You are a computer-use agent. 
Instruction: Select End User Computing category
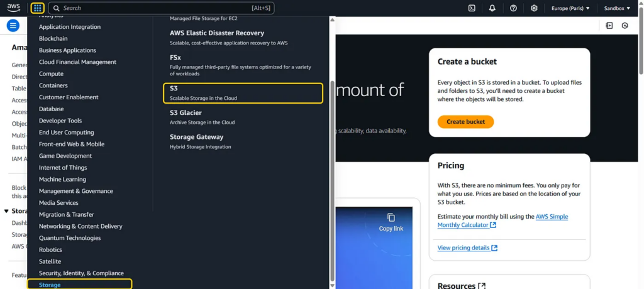[x=67, y=132]
